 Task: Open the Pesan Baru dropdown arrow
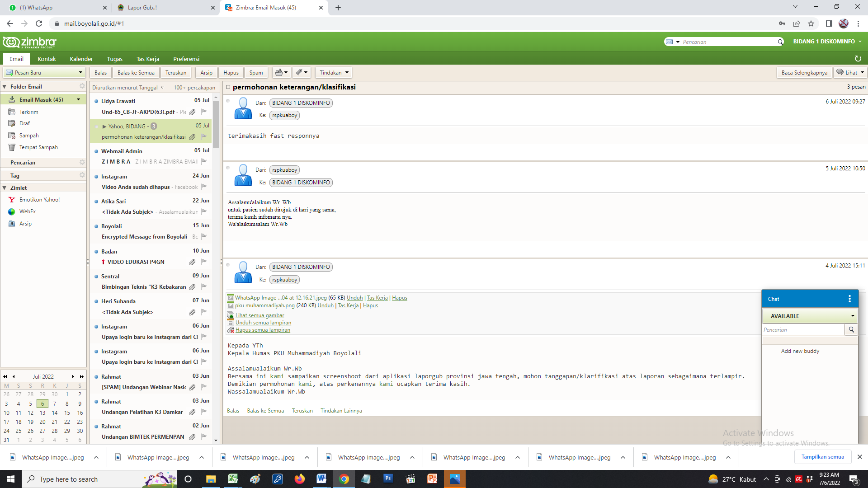point(80,72)
